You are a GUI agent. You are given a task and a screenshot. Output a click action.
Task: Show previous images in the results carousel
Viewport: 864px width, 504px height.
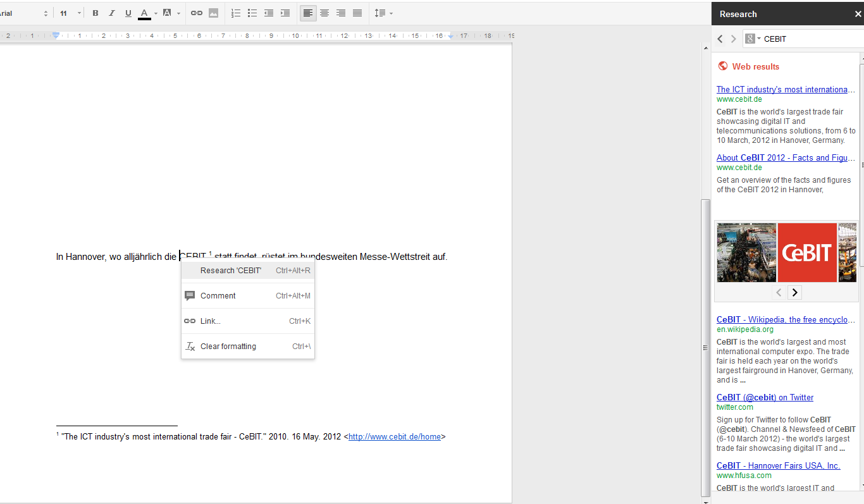point(779,292)
